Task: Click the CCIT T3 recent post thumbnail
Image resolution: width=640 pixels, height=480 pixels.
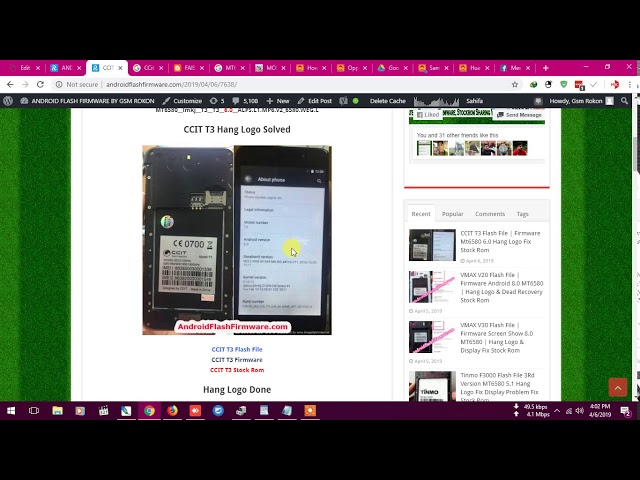Action: point(432,245)
